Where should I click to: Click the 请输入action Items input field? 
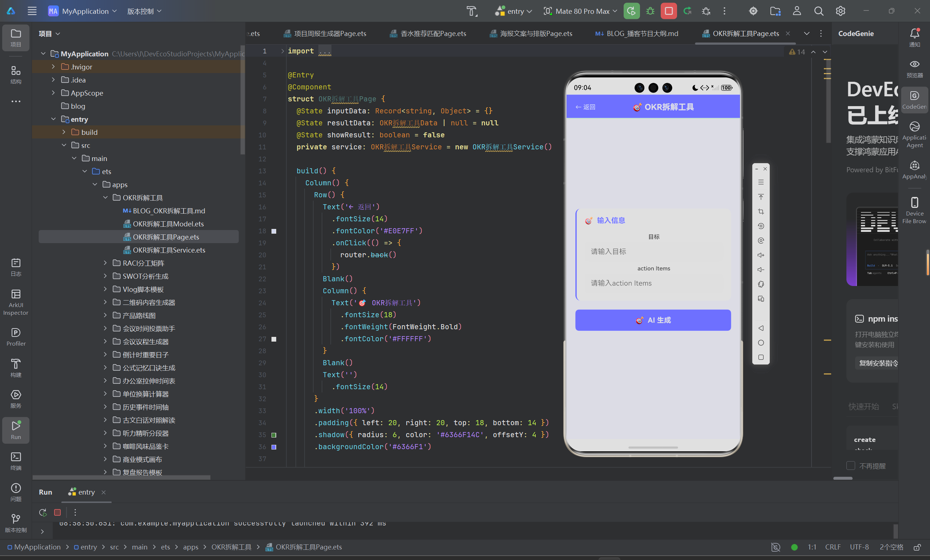(653, 283)
